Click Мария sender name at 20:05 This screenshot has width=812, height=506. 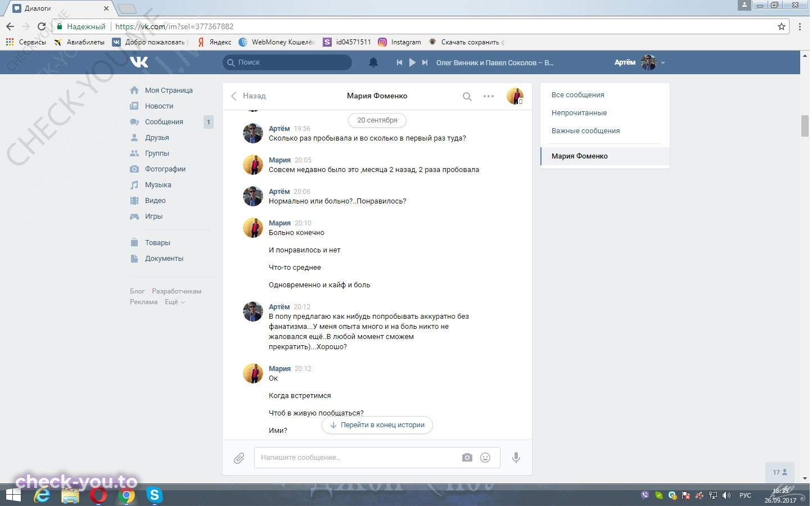(x=279, y=160)
